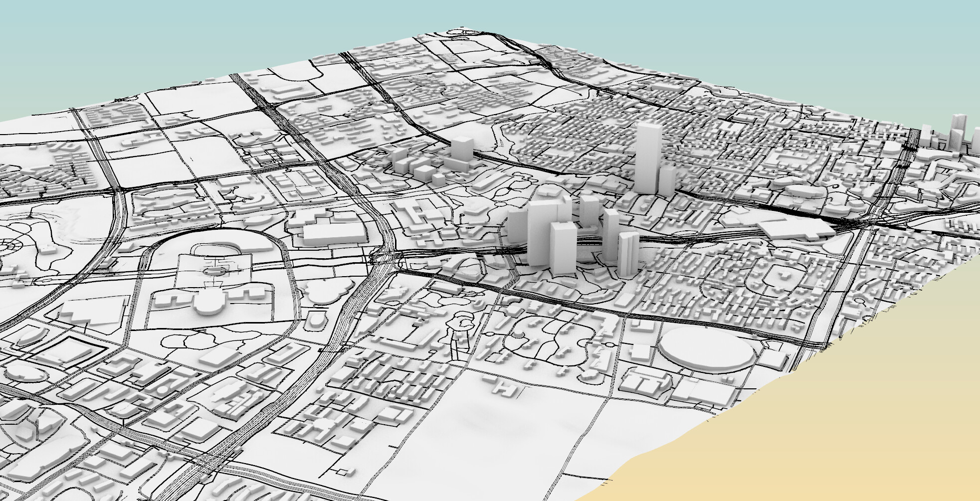Click the distant skyscrapers at the far right edge
The width and height of the screenshot is (980, 501).
[x=958, y=131]
